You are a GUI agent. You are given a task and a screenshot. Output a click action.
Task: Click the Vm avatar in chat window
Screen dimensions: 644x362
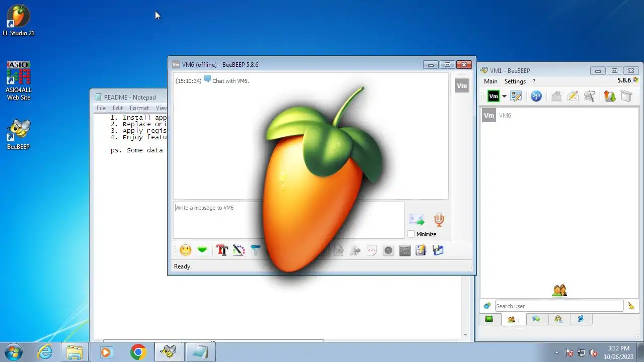[x=461, y=85]
